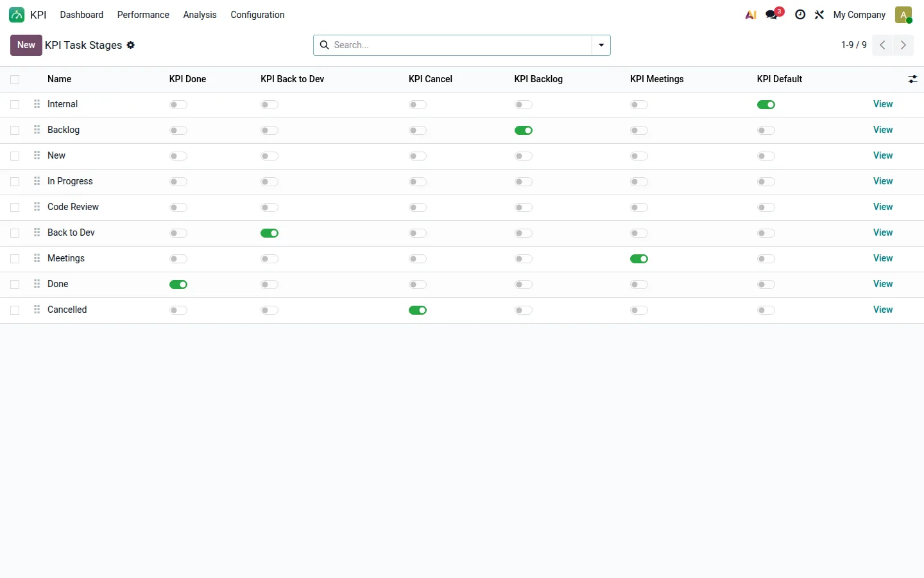The image size is (924, 578).
Task: Click View for the In Progress row
Action: (883, 181)
